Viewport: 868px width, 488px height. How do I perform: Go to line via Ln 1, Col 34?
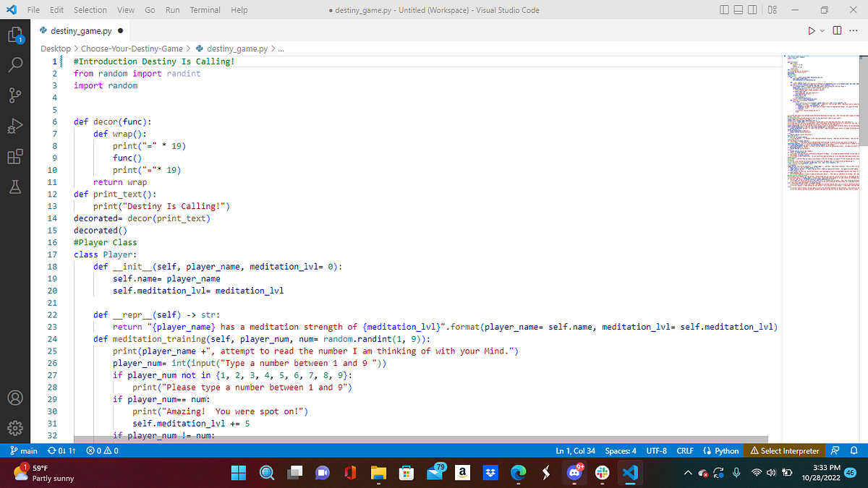tap(575, 450)
